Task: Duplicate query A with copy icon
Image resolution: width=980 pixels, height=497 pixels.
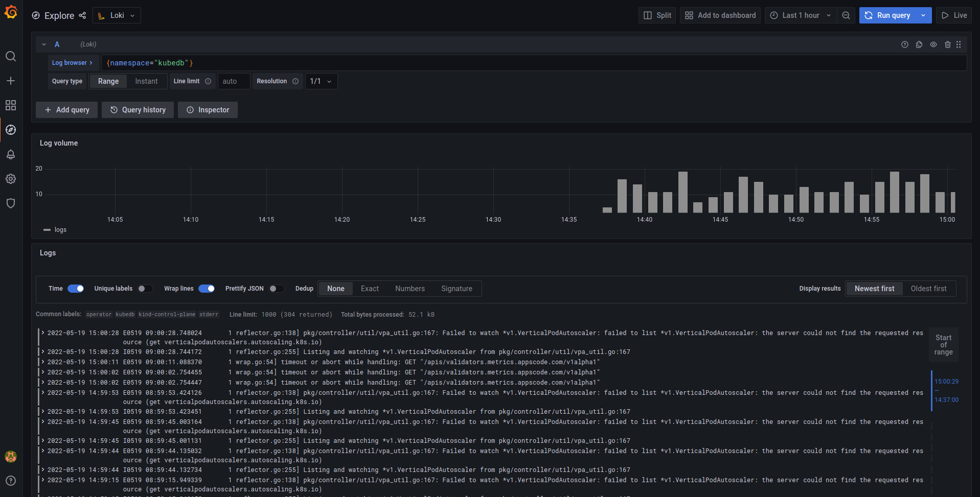Action: (919, 44)
